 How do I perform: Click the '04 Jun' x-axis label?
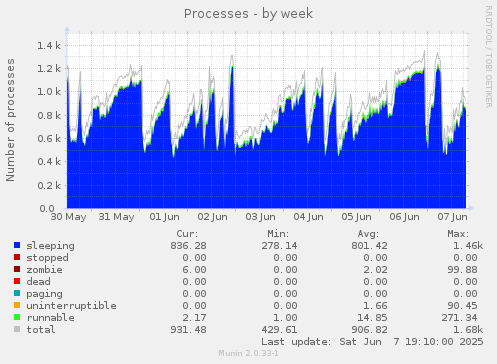tap(308, 217)
